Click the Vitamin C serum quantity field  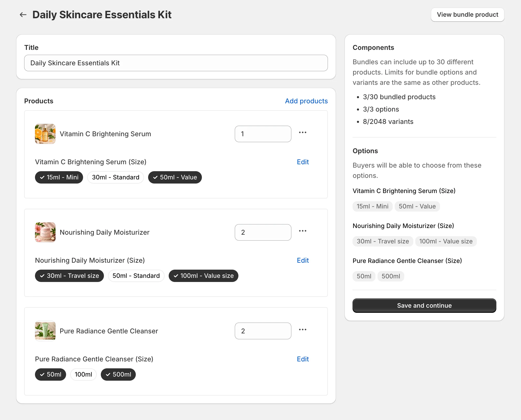tap(263, 134)
